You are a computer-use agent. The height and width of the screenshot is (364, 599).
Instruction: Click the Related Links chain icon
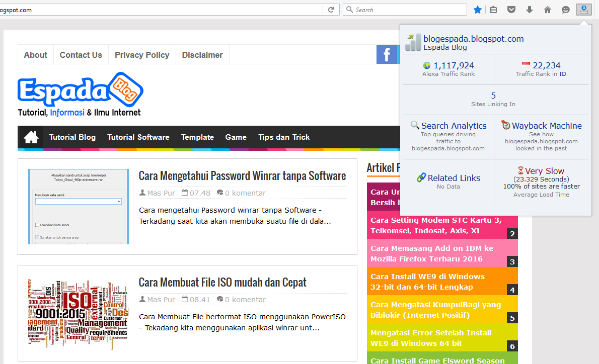pyautogui.click(x=422, y=177)
